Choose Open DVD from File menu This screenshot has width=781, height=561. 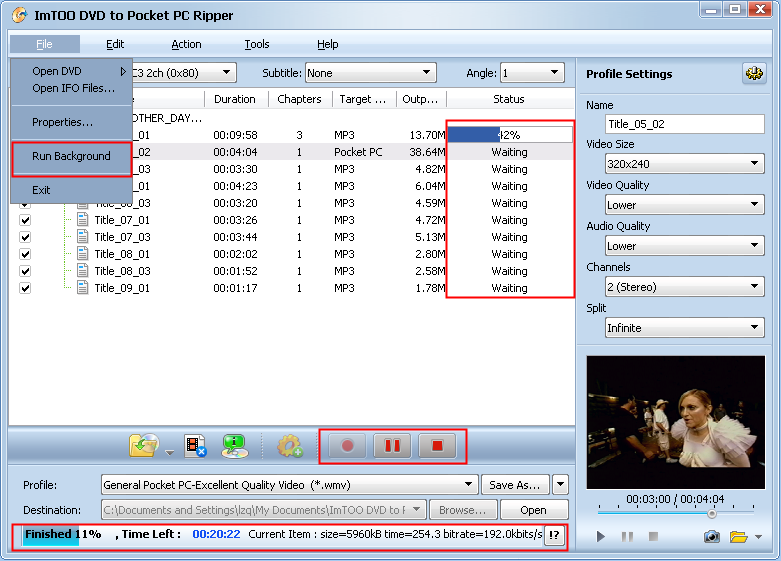click(71, 71)
